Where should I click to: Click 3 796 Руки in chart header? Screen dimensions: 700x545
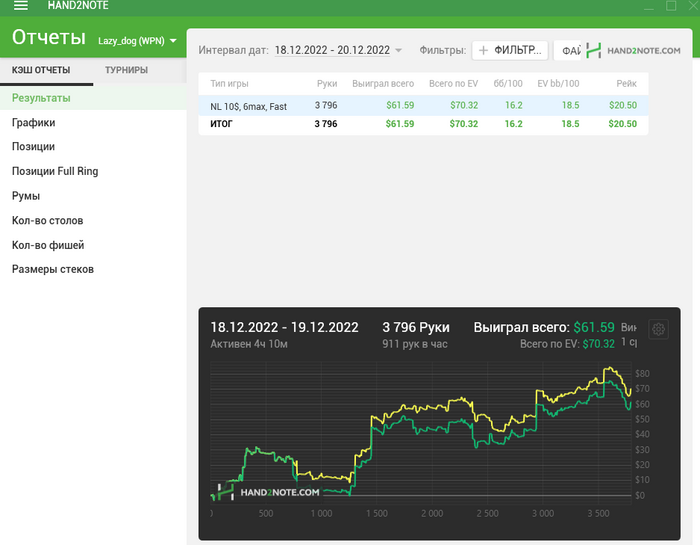coord(416,327)
